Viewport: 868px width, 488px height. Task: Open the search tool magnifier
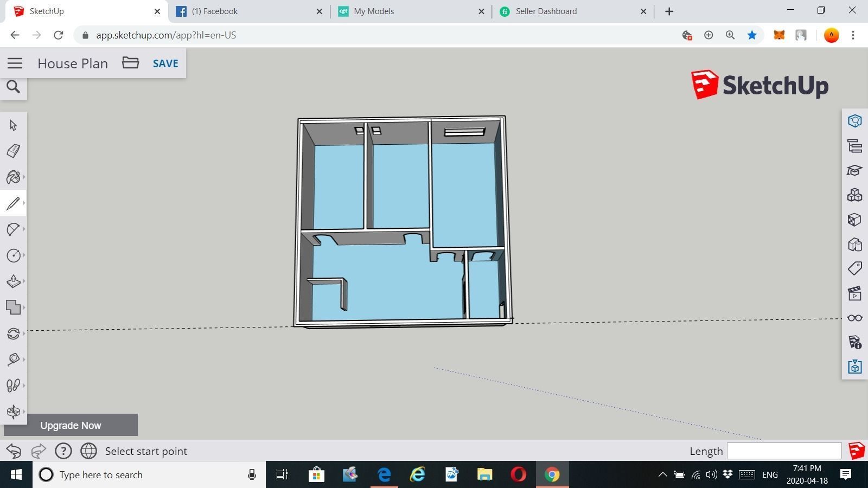[13, 87]
